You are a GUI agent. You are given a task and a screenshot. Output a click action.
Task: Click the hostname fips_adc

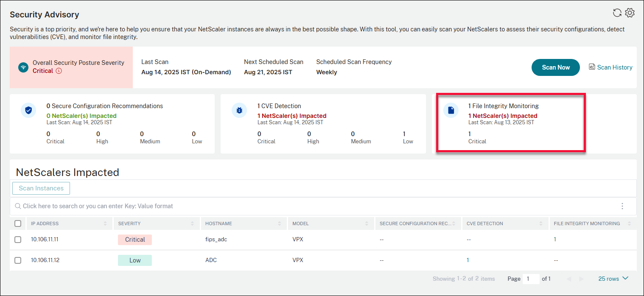pos(216,240)
